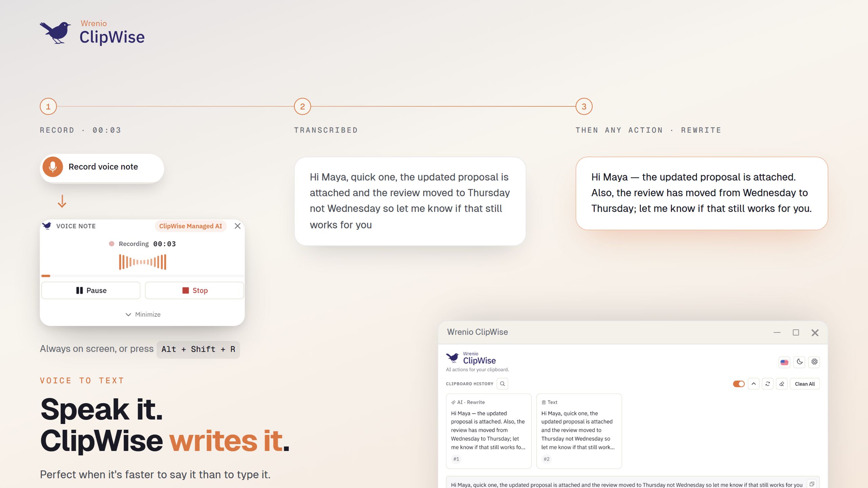Refresh the clipboard history
The image size is (868, 488).
pyautogui.click(x=768, y=384)
